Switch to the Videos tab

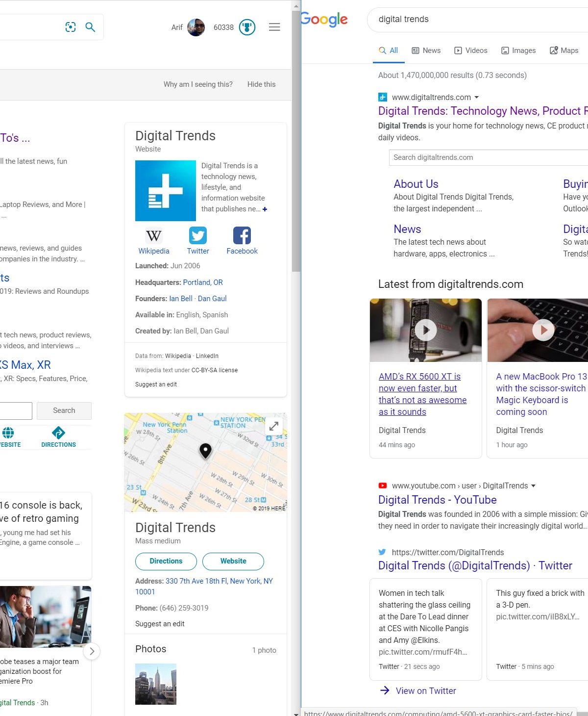coord(471,51)
